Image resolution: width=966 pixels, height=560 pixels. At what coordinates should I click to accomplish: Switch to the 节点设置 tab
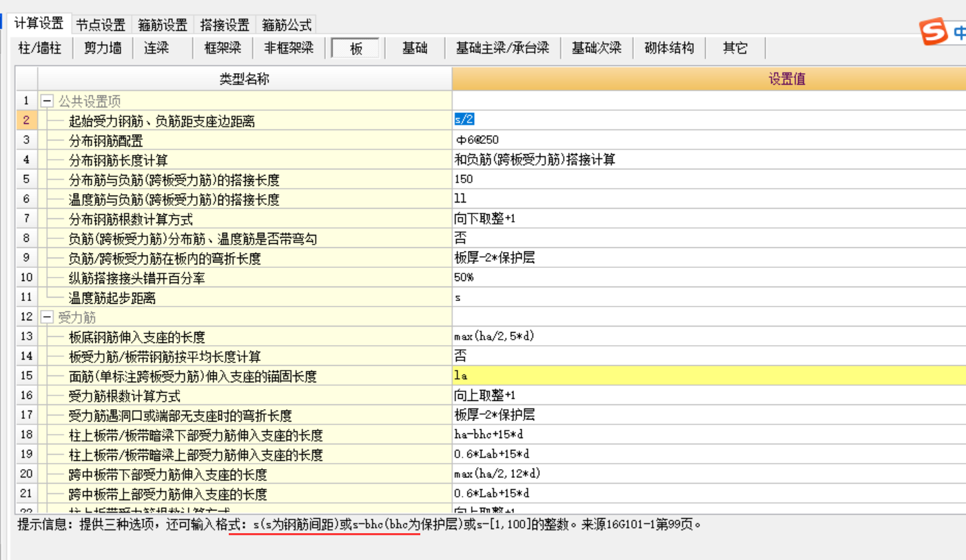101,25
